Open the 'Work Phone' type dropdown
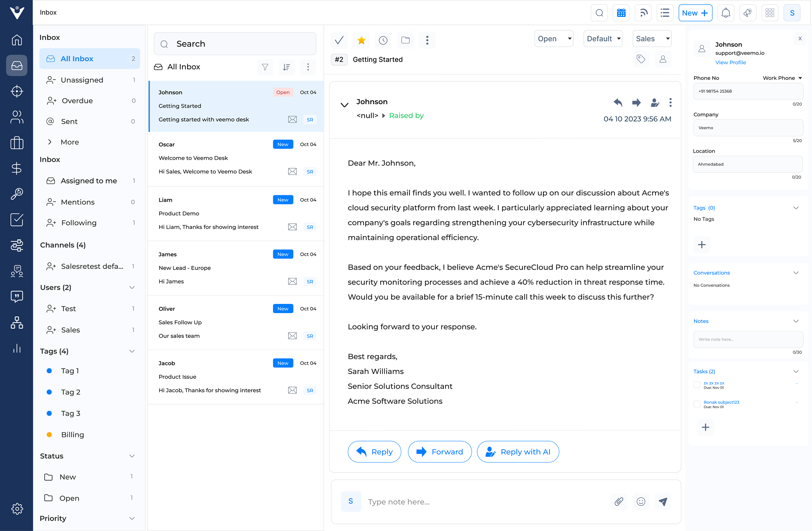 [782, 78]
